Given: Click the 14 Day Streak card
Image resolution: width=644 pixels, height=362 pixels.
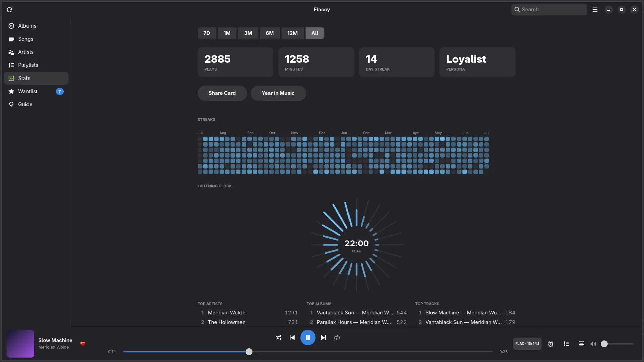Looking at the screenshot, I should pyautogui.click(x=397, y=62).
